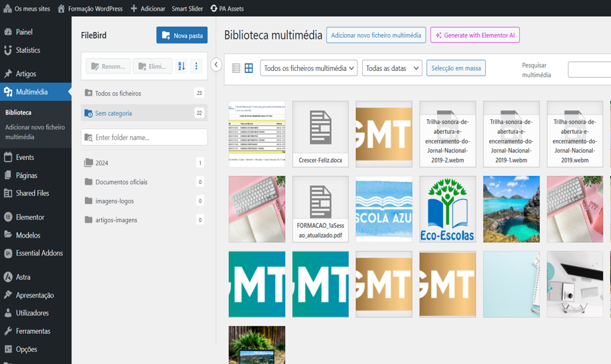The height and width of the screenshot is (364, 611).
Task: Click the '+ Adicionar' admin bar item
Action: 148,9
